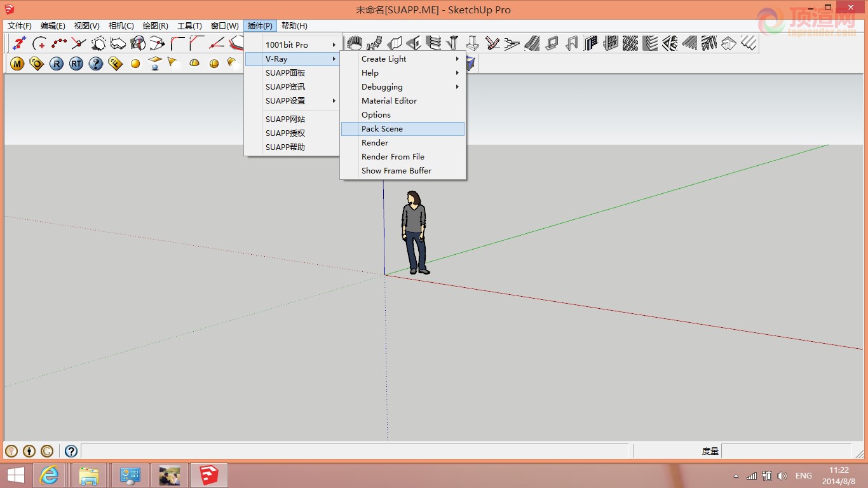Viewport: 868px width, 488px height.
Task: Click 1001bit fillet corner tool icon
Action: click(x=177, y=43)
